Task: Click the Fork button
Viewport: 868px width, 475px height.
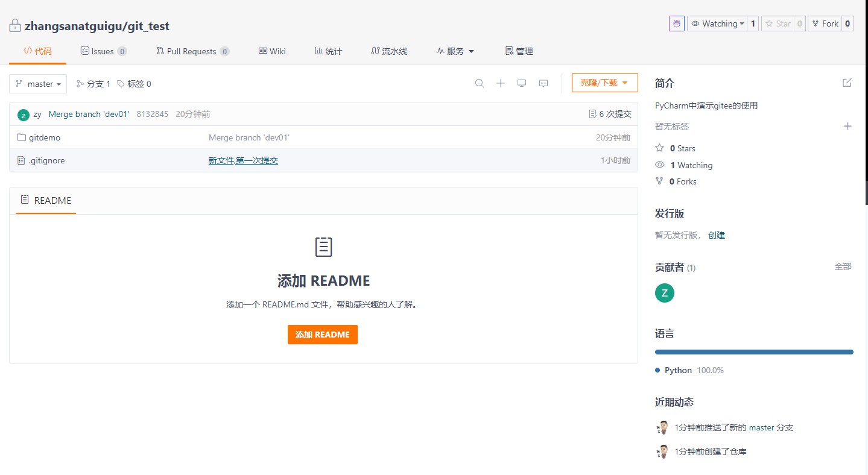Action: point(825,24)
